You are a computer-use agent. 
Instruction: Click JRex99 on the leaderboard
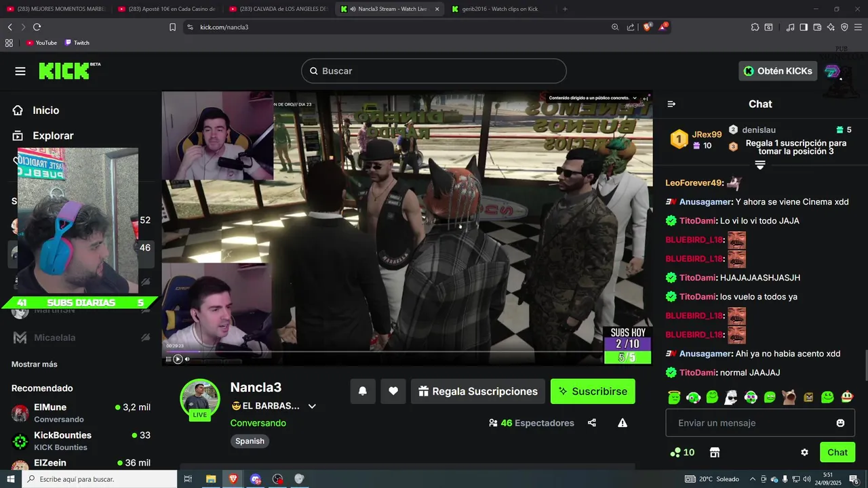point(707,134)
